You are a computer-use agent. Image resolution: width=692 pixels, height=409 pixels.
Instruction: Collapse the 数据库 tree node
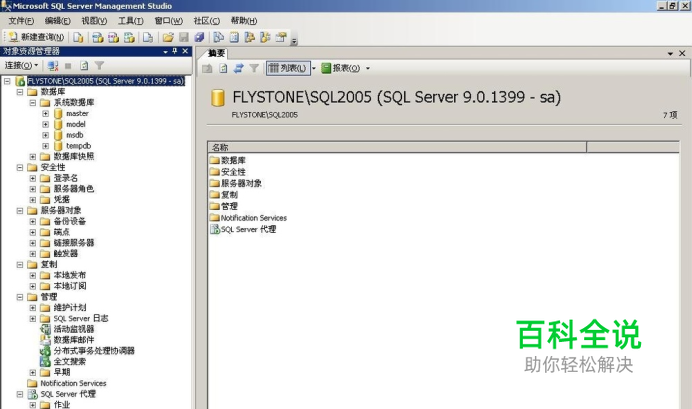[19, 92]
